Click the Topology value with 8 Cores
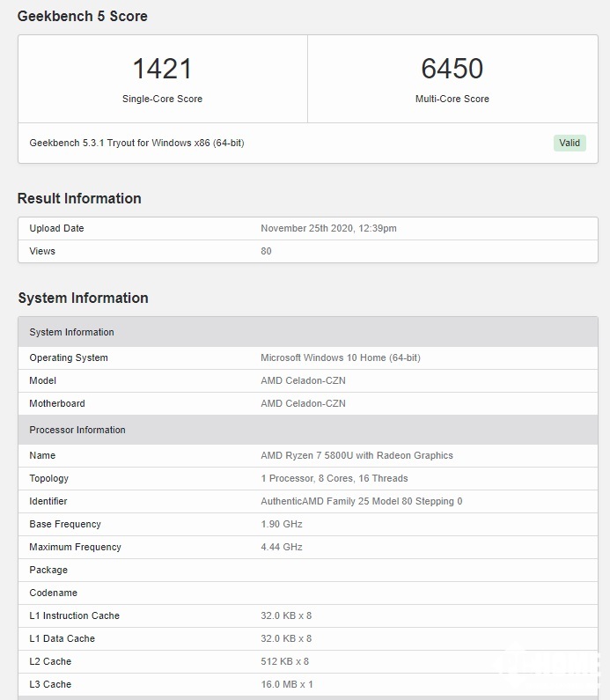This screenshot has width=610, height=700. (x=334, y=478)
